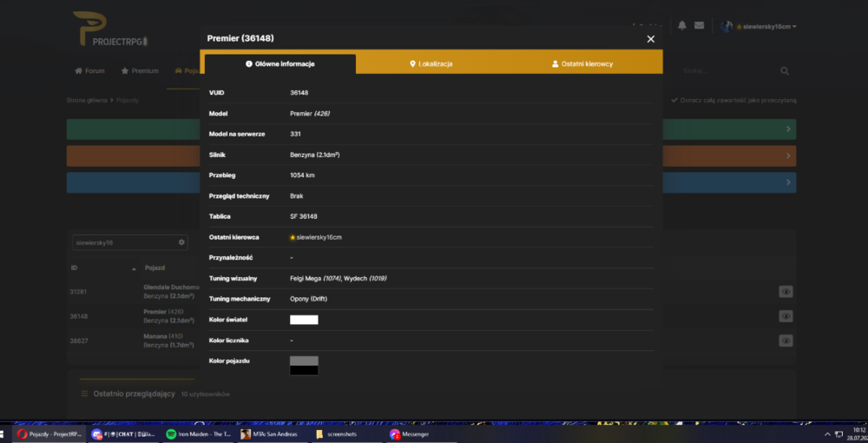
Task: Switch to the Lokalizacja tab
Action: [431, 63]
